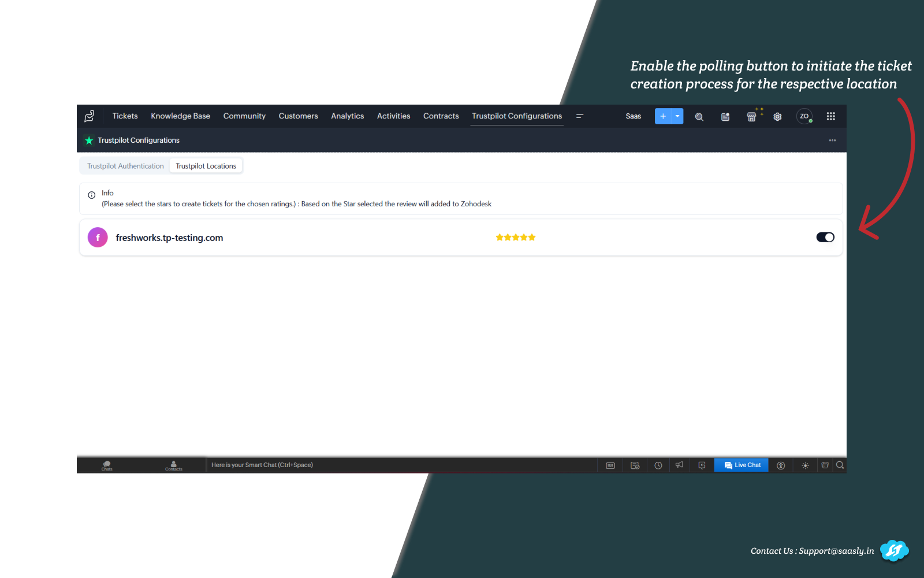Go to the Community tab
This screenshot has height=578, width=924.
tap(244, 116)
